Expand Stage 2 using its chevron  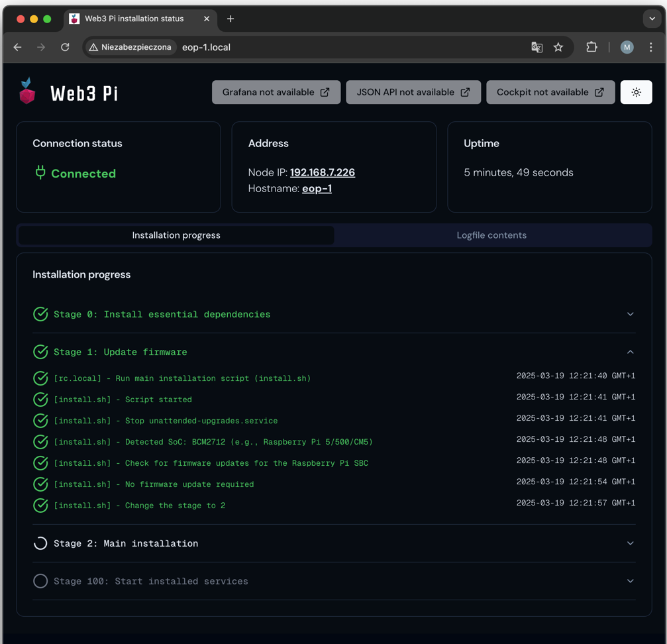pyautogui.click(x=631, y=543)
